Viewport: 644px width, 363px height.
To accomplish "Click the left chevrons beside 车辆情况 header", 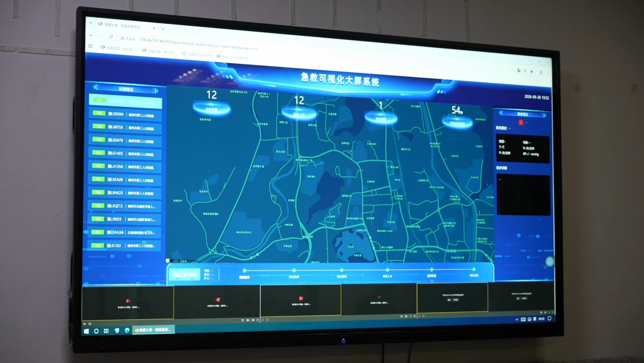I will pos(95,87).
